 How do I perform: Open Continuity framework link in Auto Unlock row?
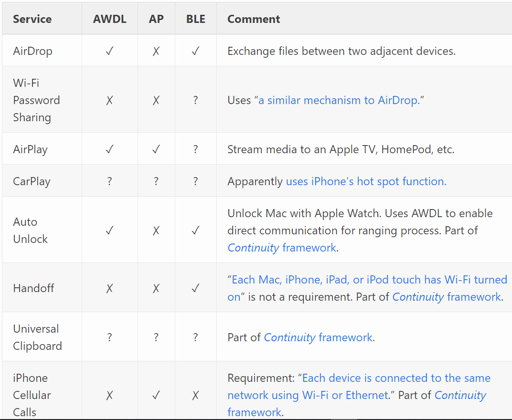pos(282,248)
